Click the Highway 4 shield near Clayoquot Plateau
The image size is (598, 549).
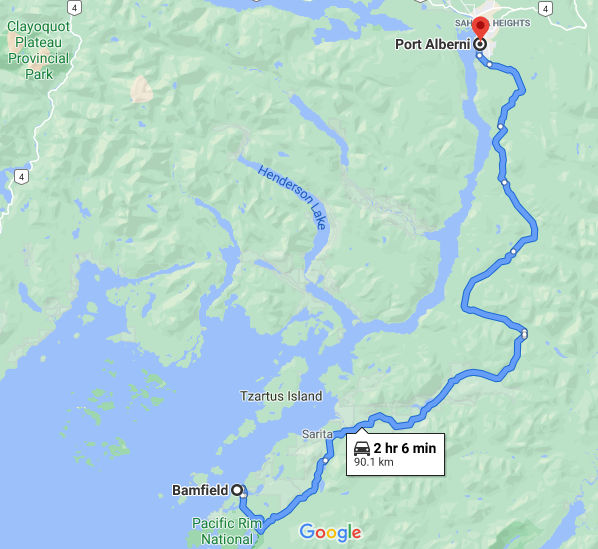click(21, 177)
